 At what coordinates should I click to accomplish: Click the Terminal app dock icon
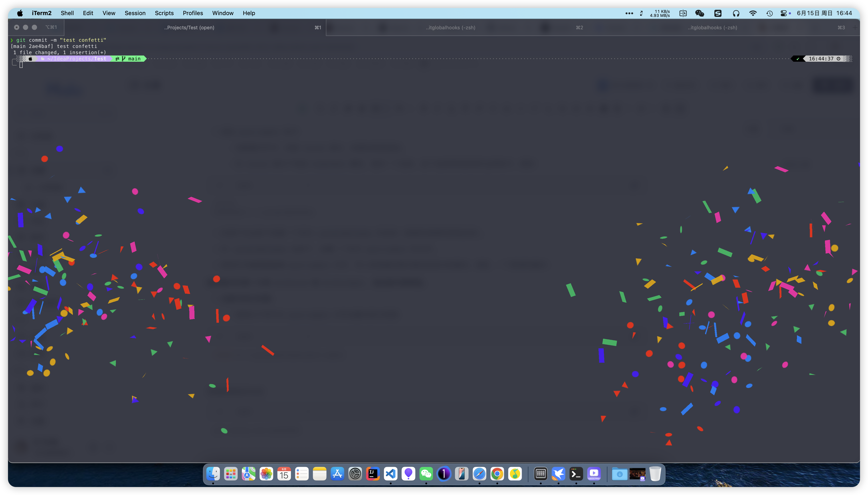[576, 474]
